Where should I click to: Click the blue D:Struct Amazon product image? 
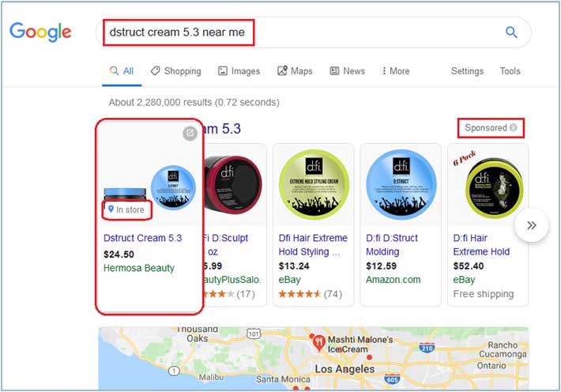(x=401, y=185)
